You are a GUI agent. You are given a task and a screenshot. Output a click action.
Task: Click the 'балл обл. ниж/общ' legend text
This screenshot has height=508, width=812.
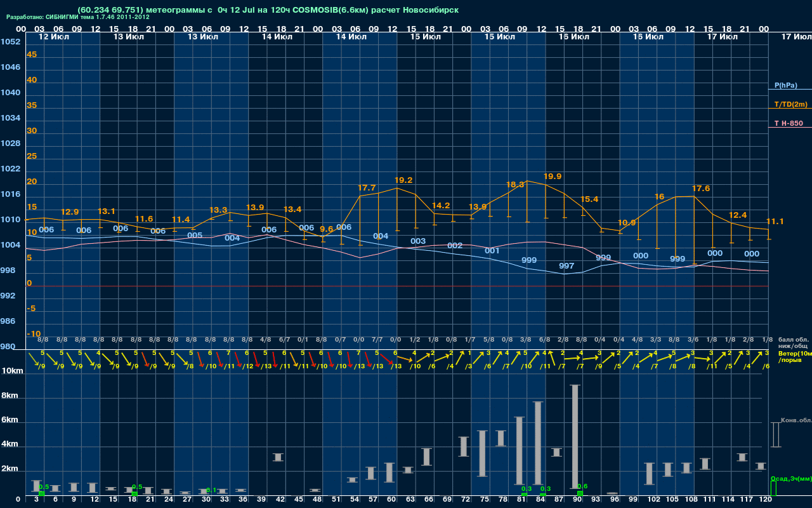coord(793,342)
